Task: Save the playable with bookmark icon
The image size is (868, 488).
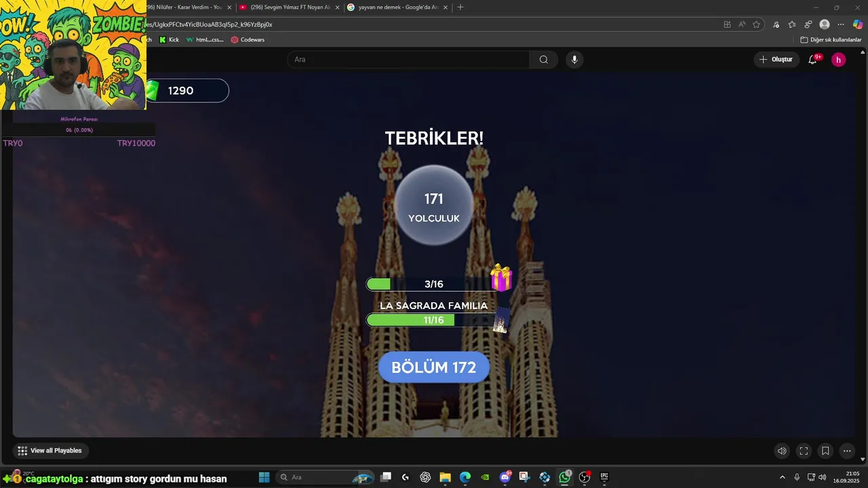Action: (x=825, y=451)
